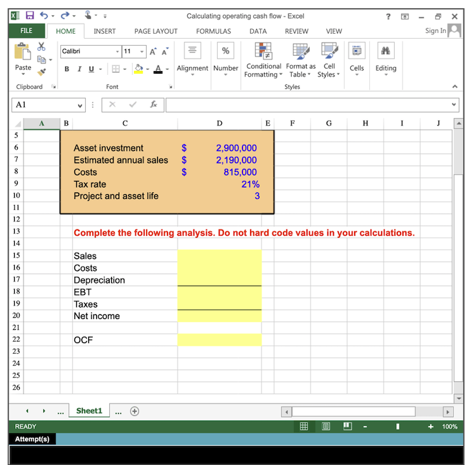The image size is (476, 465).
Task: Click the Touch/Mouse mode icon
Action: (x=88, y=15)
